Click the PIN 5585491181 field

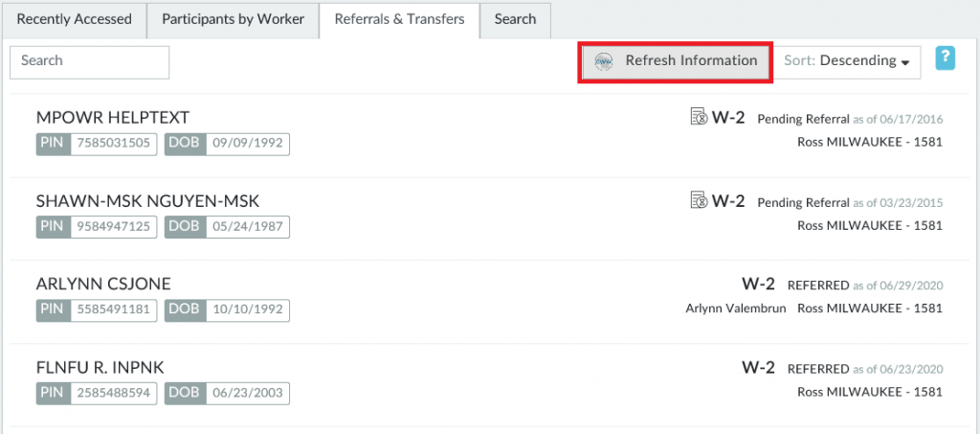click(114, 310)
